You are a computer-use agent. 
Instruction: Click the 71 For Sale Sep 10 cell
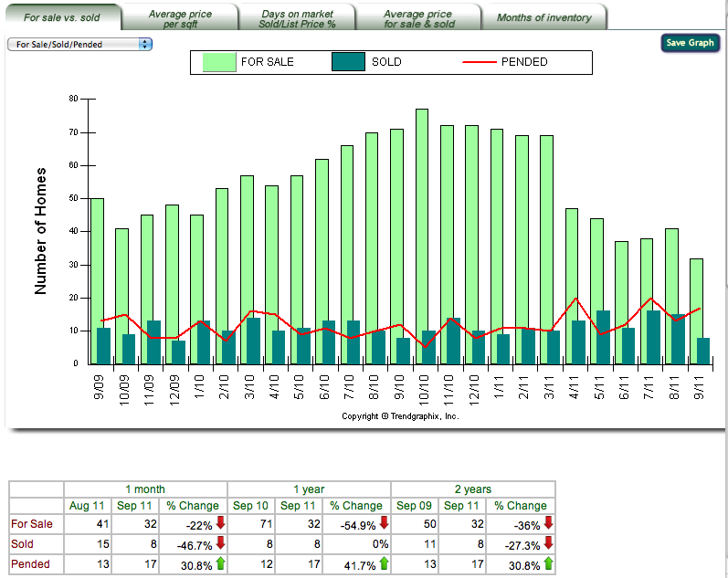(x=250, y=524)
